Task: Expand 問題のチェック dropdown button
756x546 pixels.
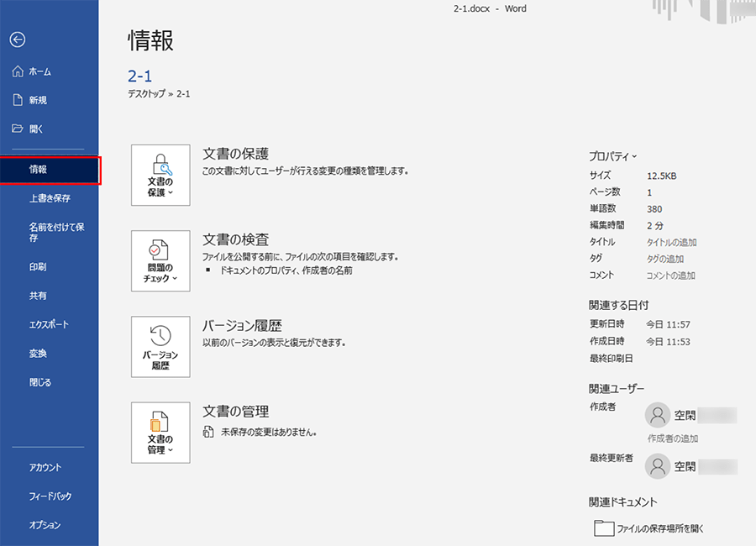Action: click(x=160, y=261)
